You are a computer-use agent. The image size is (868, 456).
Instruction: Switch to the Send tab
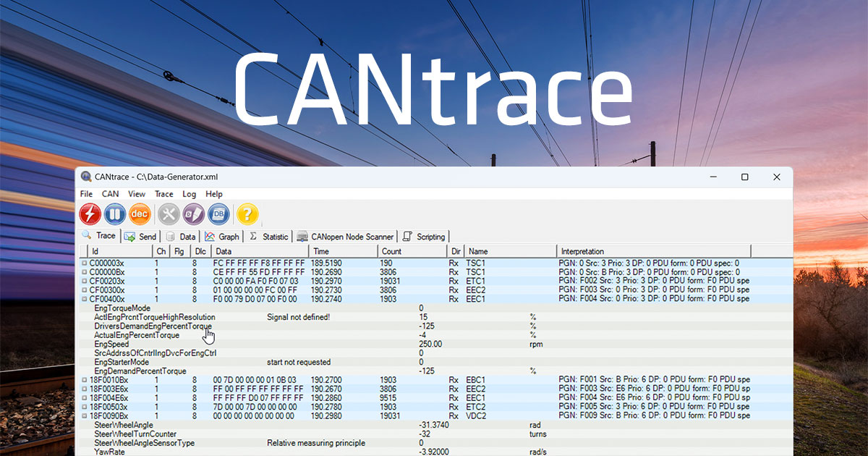point(140,237)
